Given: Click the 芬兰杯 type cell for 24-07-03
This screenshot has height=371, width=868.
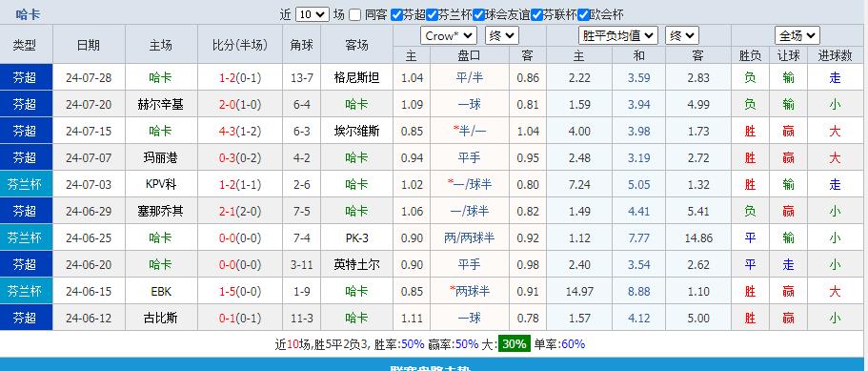Looking at the screenshot, I should tap(25, 184).
